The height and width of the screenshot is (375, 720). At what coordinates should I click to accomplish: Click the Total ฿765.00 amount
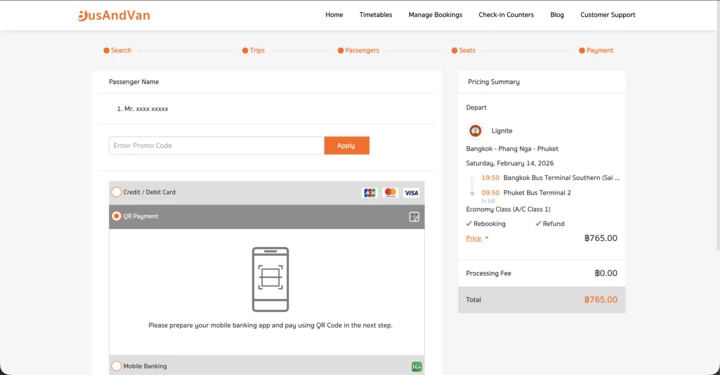601,300
